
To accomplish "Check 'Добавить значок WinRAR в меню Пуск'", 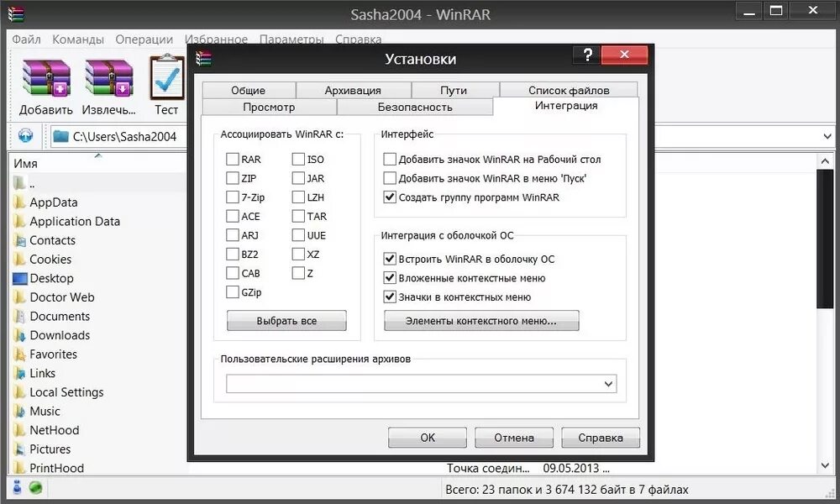I will pyautogui.click(x=390, y=178).
